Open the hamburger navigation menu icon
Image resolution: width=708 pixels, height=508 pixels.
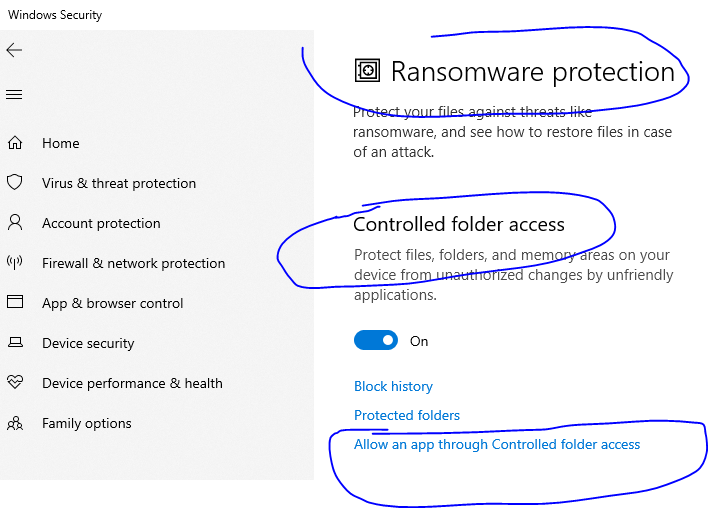(14, 94)
